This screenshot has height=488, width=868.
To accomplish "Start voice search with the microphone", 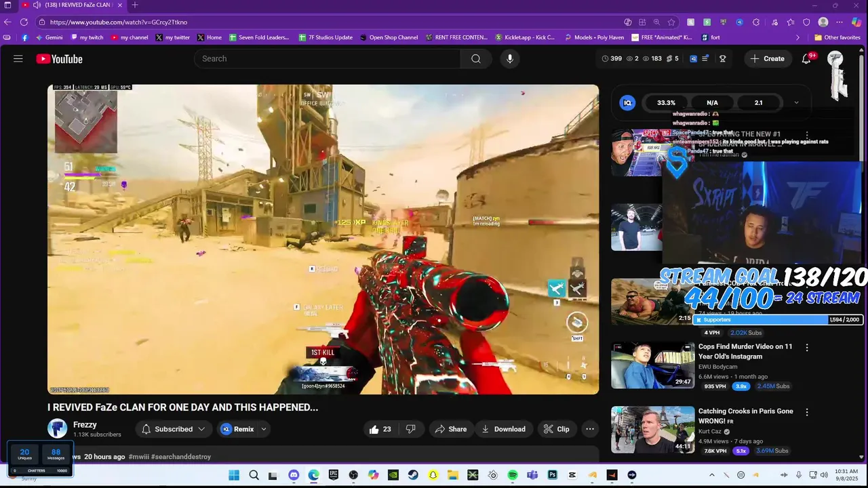I will tap(510, 59).
